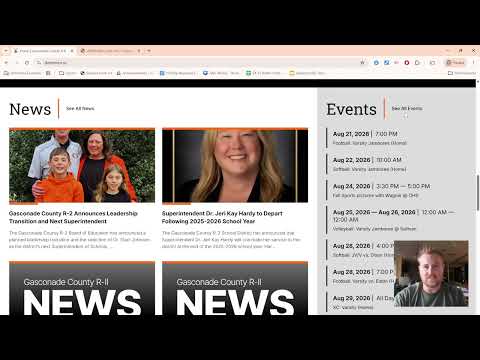The height and width of the screenshot is (360, 480).
Task: Open the first bookmarks bar item
Action: pos(22,73)
